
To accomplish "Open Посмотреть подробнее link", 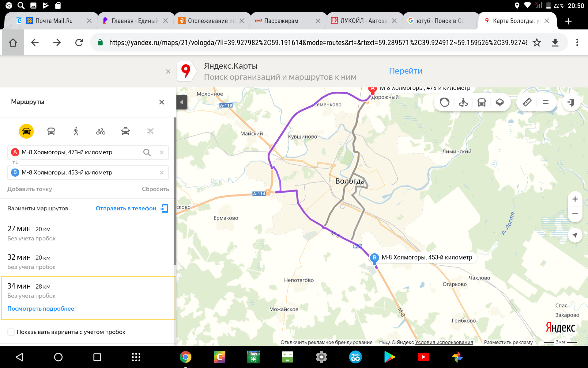I will (x=41, y=309).
